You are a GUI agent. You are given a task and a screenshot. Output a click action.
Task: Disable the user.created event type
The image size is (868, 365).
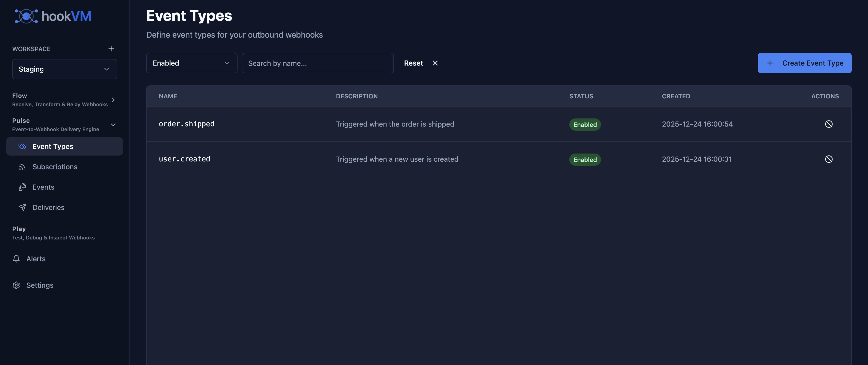coord(829,159)
